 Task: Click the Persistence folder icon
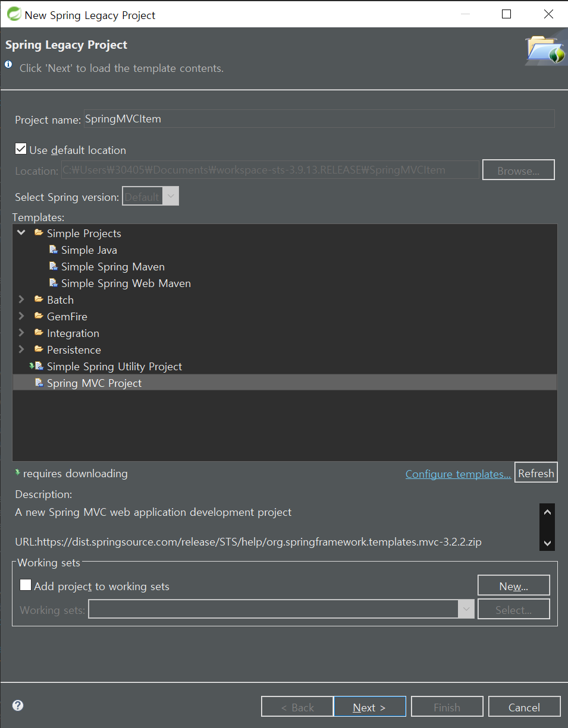point(39,349)
